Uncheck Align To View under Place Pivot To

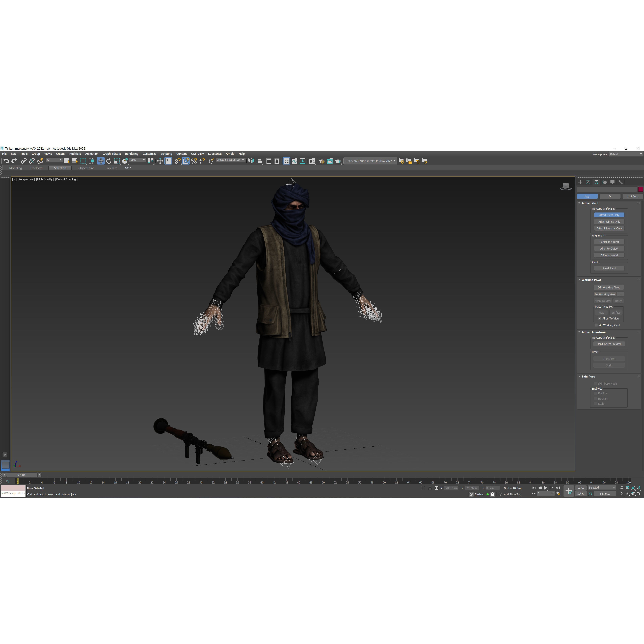click(600, 318)
